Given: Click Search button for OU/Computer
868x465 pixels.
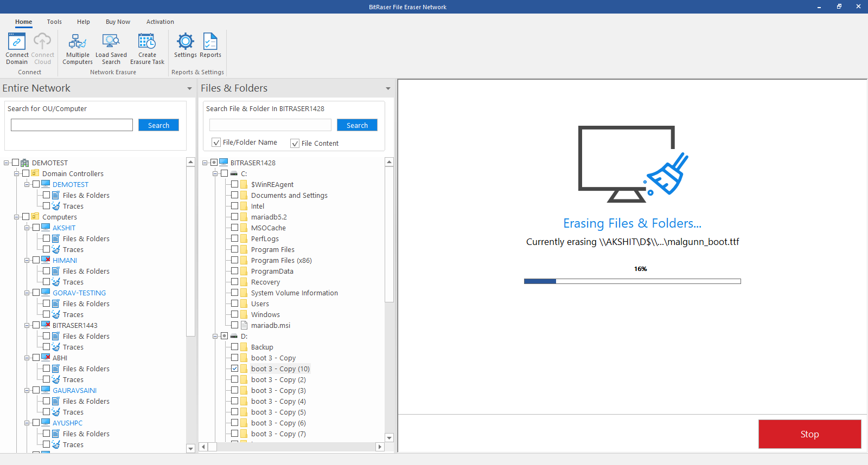Looking at the screenshot, I should [x=158, y=125].
